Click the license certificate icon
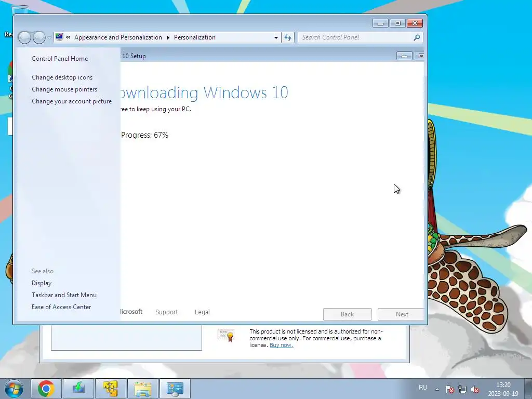This screenshot has height=399, width=532. 227,335
